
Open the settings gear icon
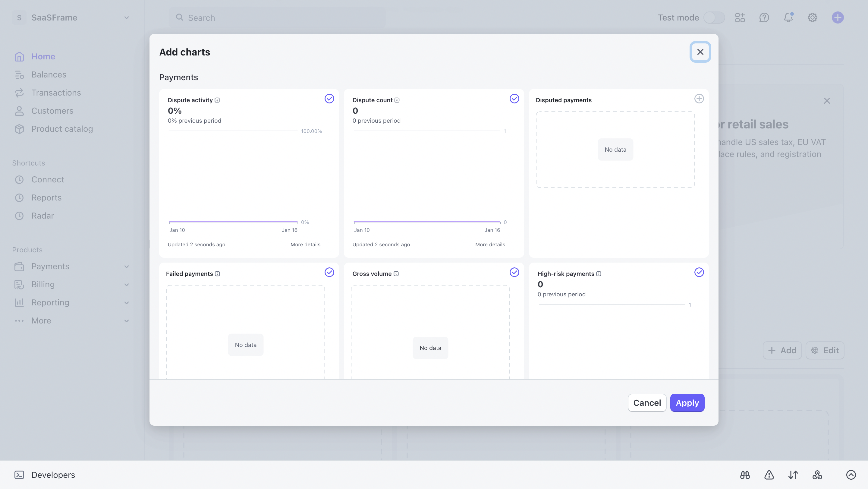(813, 17)
